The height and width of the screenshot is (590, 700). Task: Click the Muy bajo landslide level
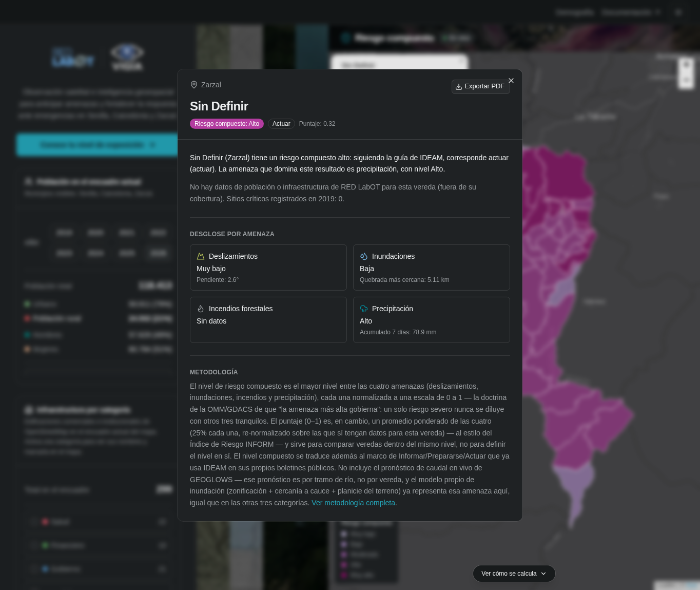[x=211, y=269]
